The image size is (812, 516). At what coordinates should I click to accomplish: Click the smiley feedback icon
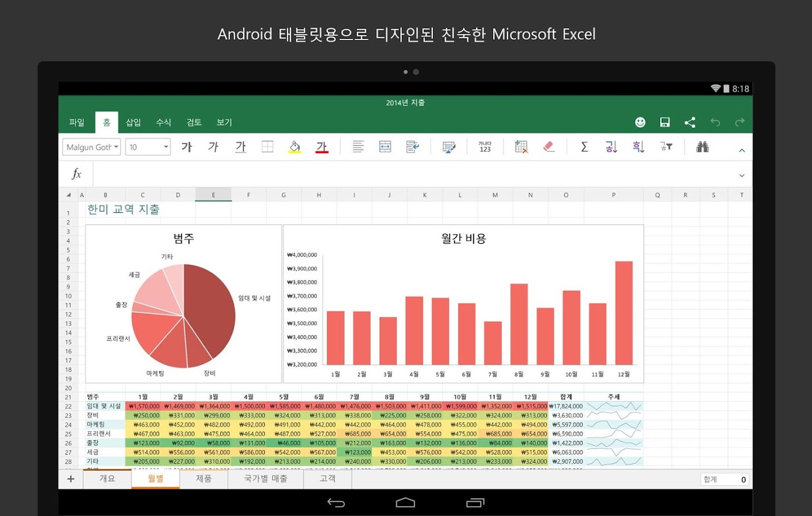point(639,122)
